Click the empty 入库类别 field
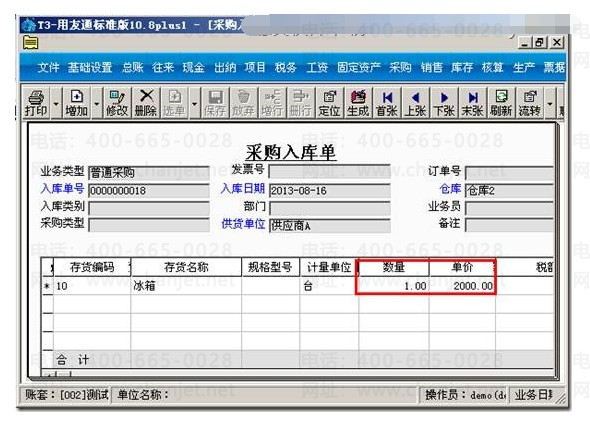The image size is (590, 423). click(149, 208)
